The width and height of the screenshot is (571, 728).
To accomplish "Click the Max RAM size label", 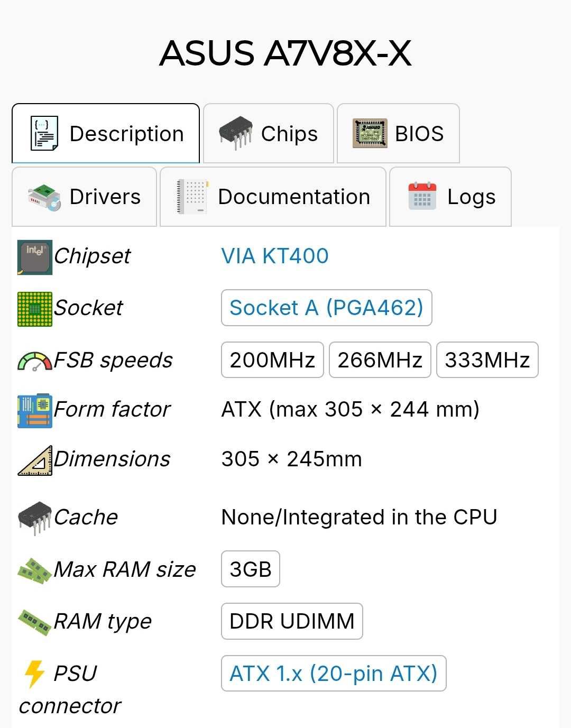I will pos(125,569).
